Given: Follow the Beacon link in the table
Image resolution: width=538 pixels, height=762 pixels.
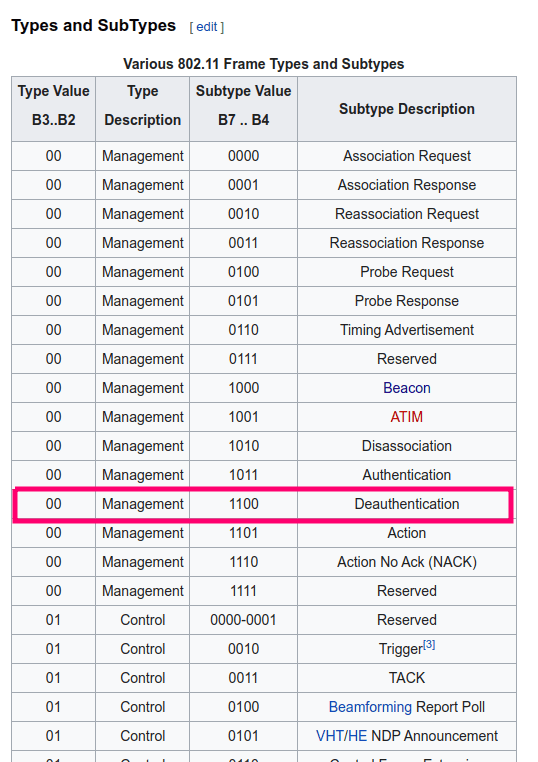Looking at the screenshot, I should (407, 388).
